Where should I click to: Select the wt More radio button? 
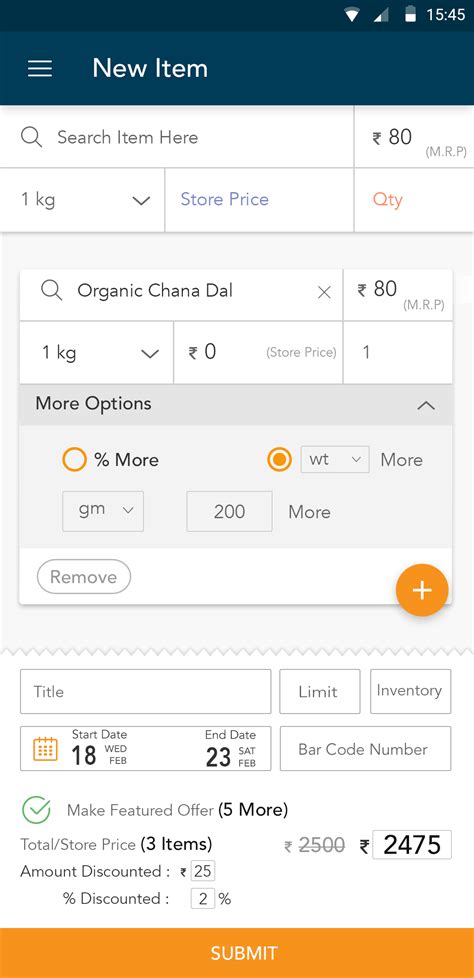click(x=279, y=460)
